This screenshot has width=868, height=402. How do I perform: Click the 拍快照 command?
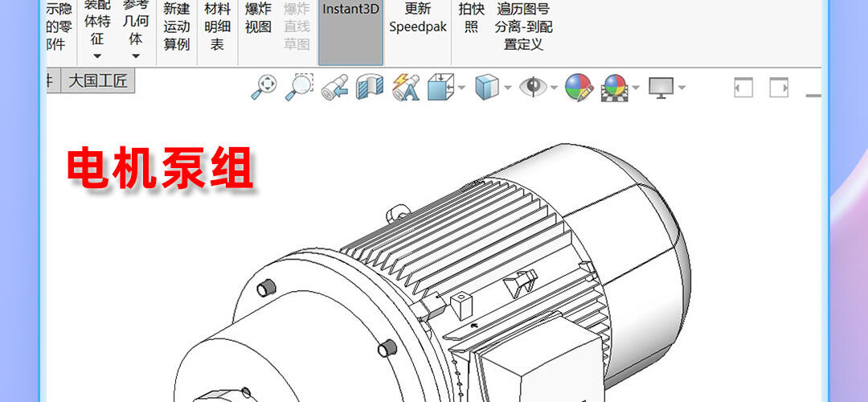tap(471, 18)
